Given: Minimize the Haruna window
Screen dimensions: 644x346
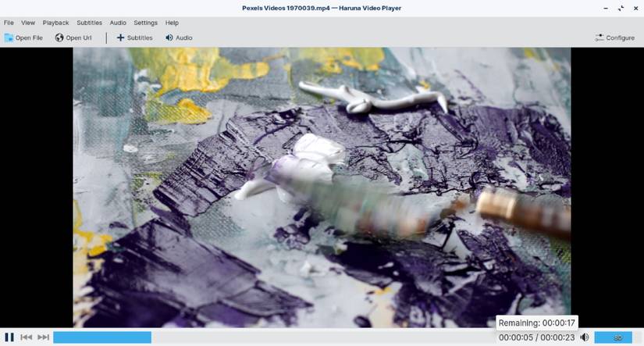Looking at the screenshot, I should (606, 9).
